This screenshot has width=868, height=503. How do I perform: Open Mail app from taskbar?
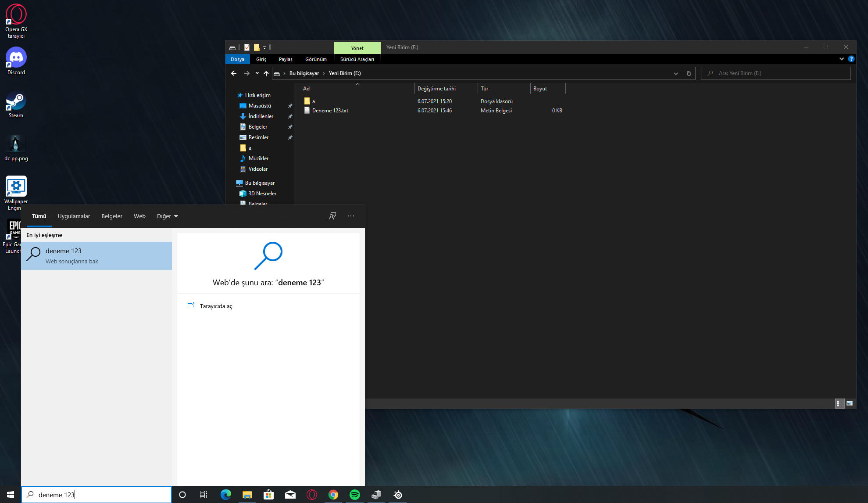tap(290, 495)
